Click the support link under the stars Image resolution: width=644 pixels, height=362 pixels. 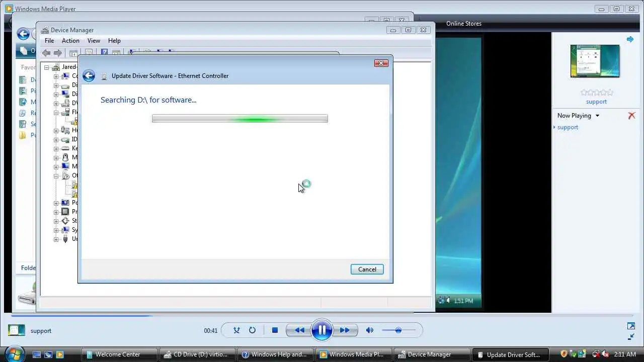(596, 102)
